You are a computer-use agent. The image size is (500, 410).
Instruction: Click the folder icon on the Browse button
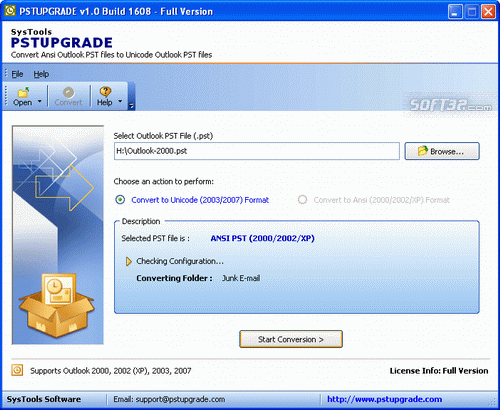(423, 151)
